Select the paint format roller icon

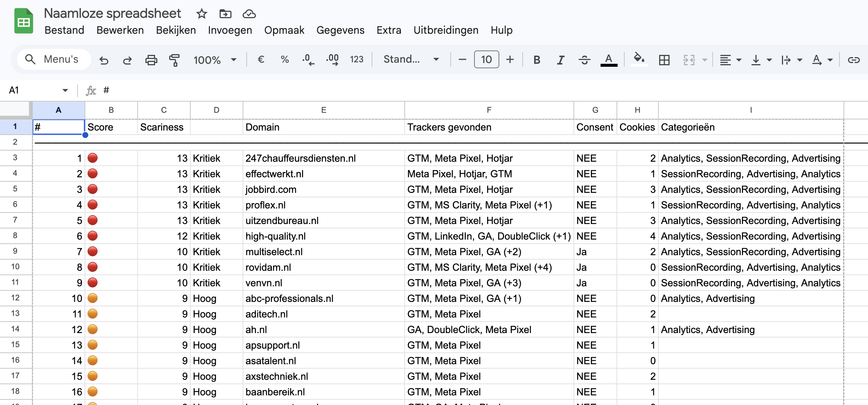pos(174,60)
